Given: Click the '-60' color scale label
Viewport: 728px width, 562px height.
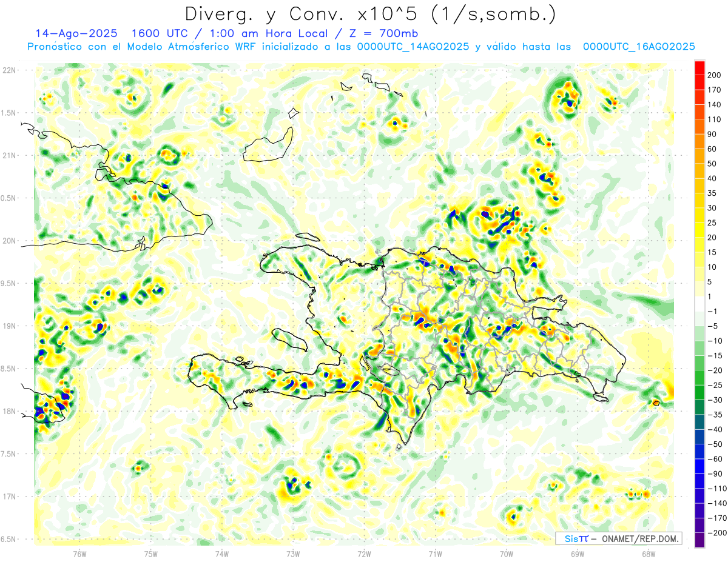Looking at the screenshot, I should click(716, 459).
